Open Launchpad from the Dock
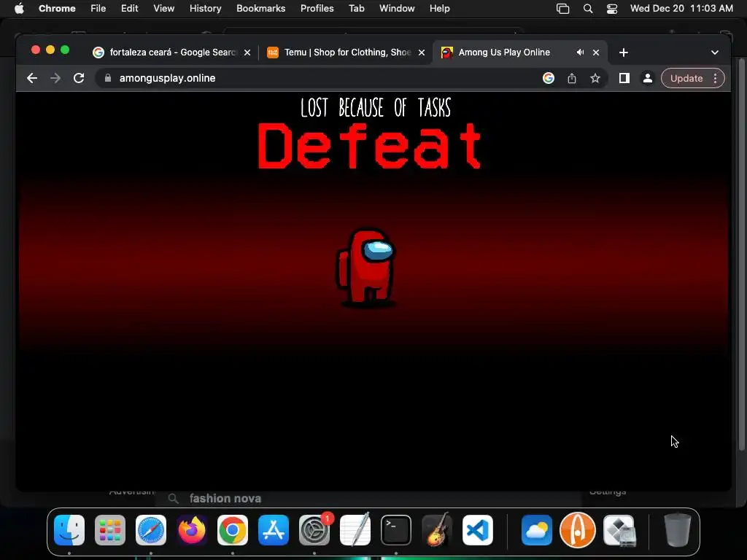The width and height of the screenshot is (747, 560). pyautogui.click(x=110, y=530)
